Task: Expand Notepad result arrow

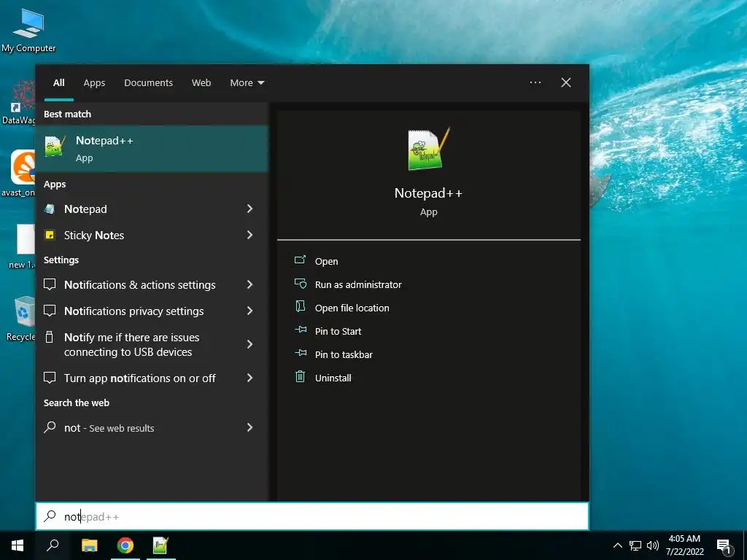Action: point(249,209)
